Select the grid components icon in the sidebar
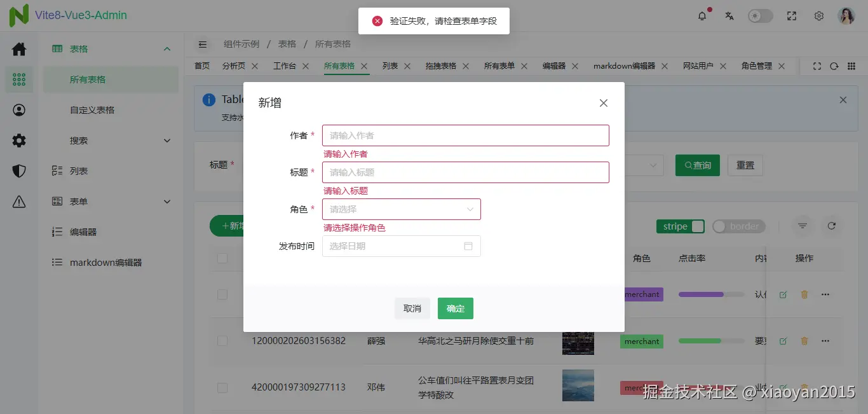The image size is (868, 414). (x=19, y=79)
